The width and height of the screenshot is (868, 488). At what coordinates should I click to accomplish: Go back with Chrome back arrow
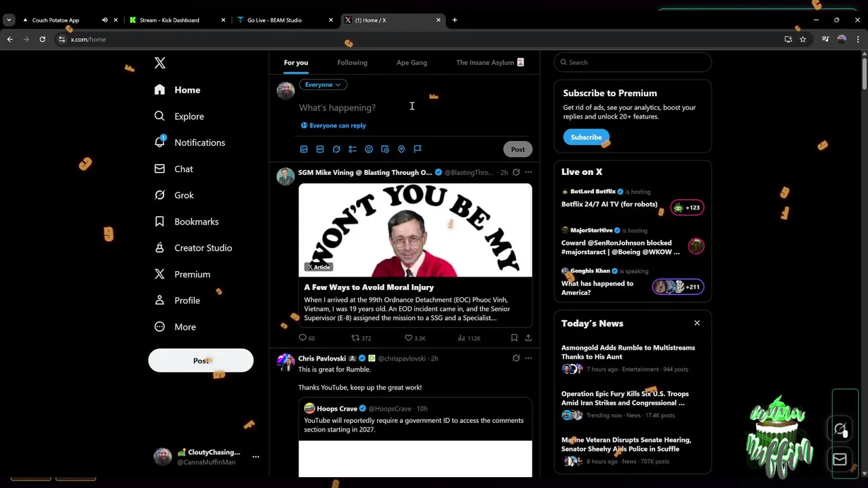pyautogui.click(x=10, y=39)
